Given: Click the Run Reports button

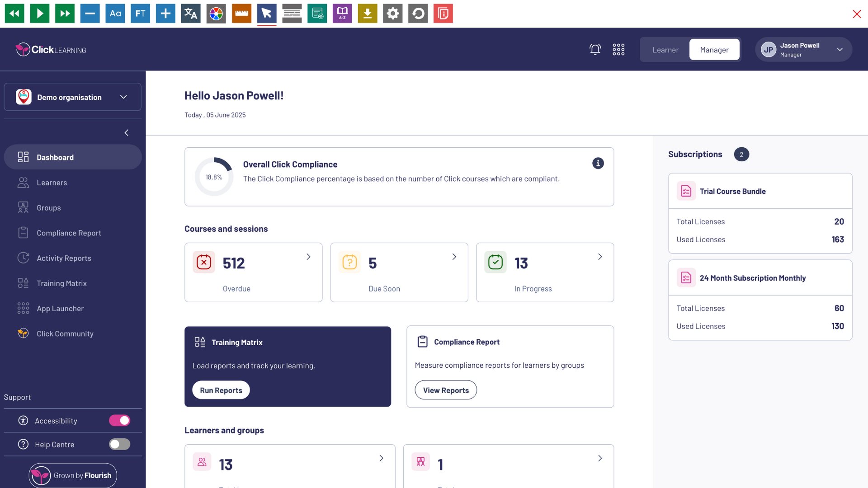Looking at the screenshot, I should point(221,390).
